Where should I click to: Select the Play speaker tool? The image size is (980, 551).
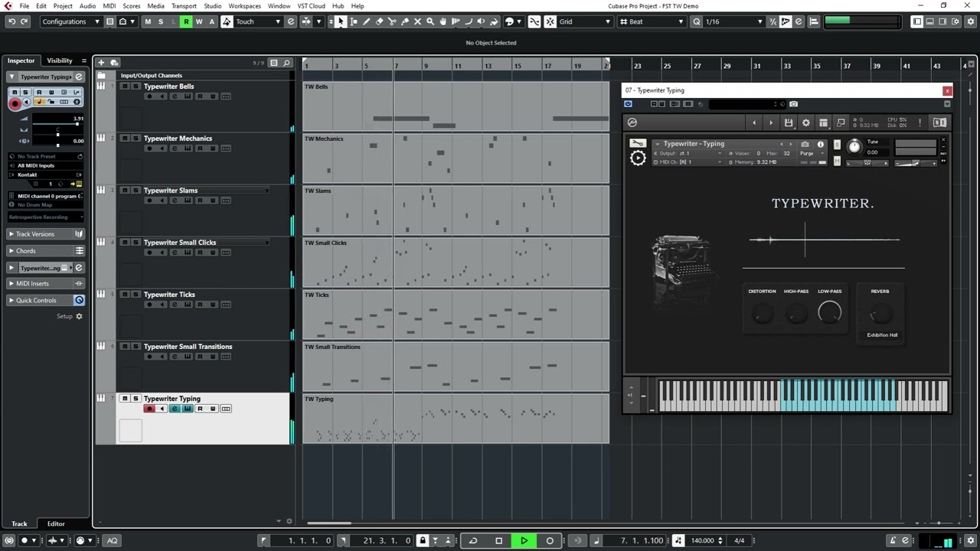pos(481,21)
